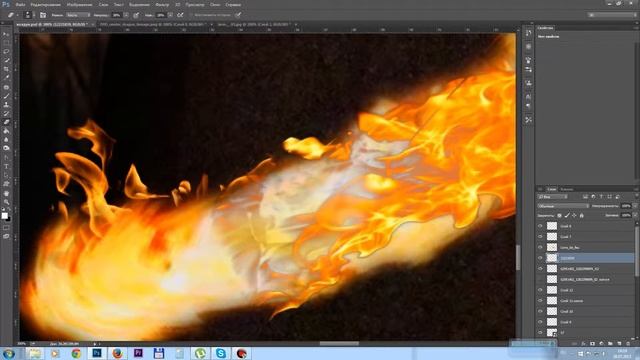Toggle visibility of selected highlighted layer

(x=540, y=258)
